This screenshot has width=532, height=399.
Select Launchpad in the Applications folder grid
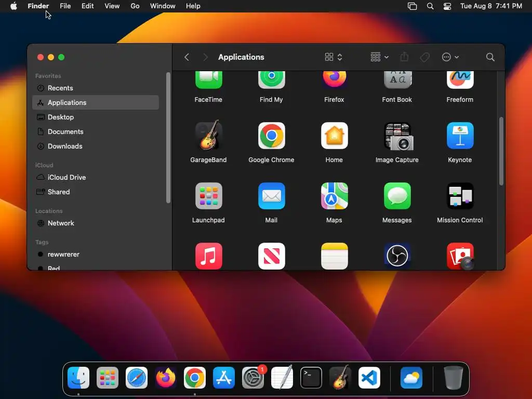click(x=209, y=196)
